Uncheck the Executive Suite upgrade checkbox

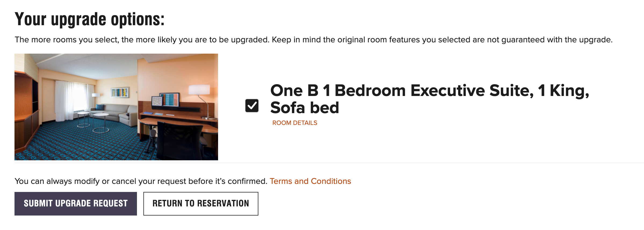(x=252, y=106)
